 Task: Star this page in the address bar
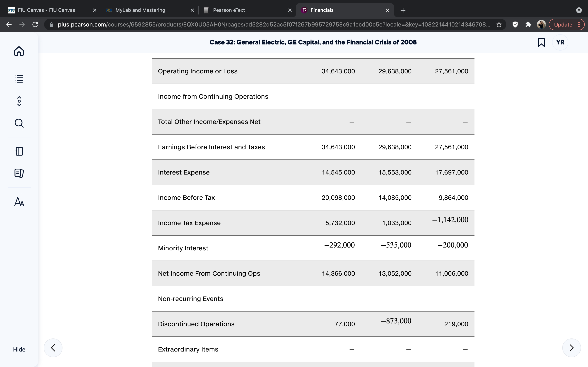coord(499,24)
